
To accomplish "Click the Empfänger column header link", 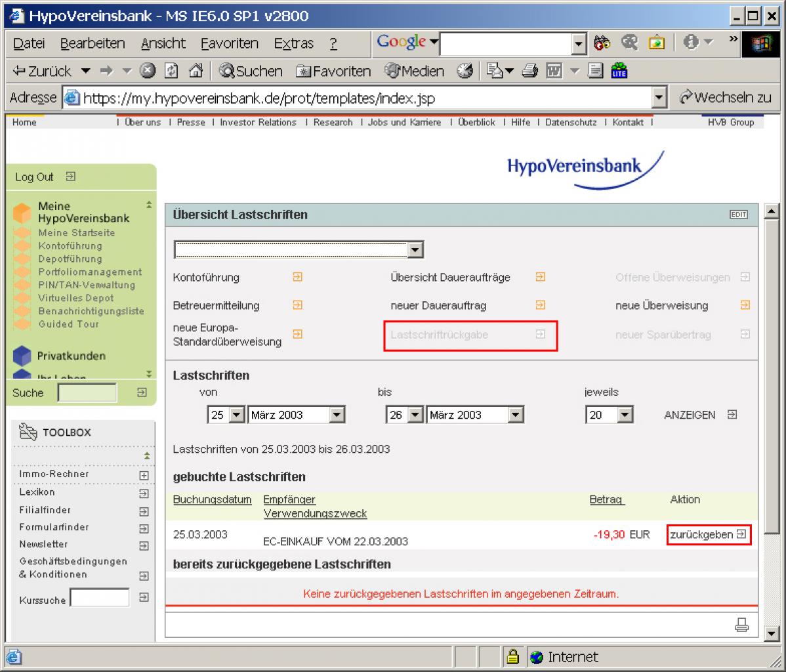I will (x=289, y=499).
